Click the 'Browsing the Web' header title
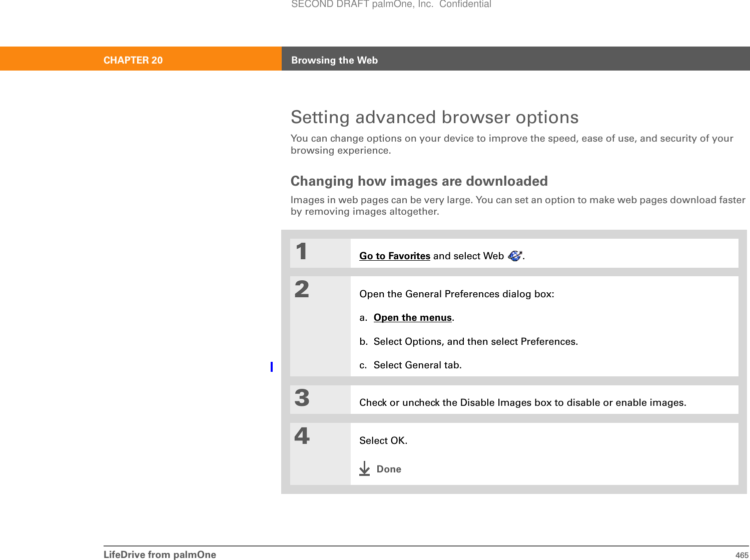 335,60
